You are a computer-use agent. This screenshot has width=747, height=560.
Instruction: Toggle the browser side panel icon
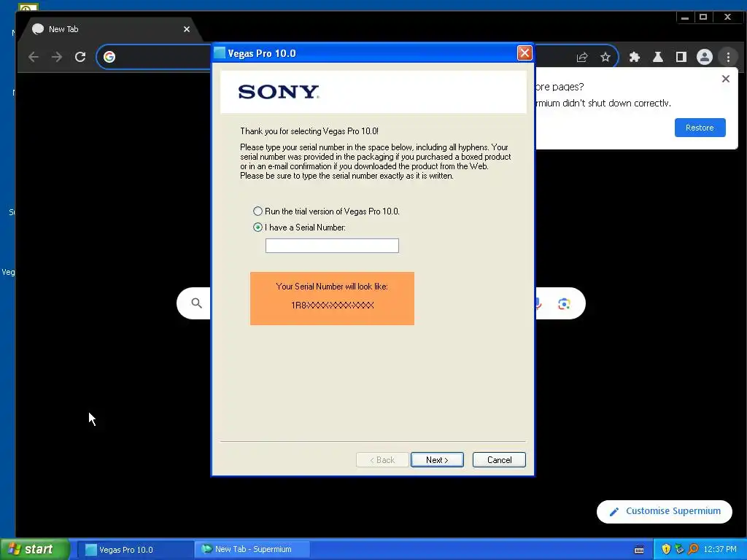tap(681, 57)
